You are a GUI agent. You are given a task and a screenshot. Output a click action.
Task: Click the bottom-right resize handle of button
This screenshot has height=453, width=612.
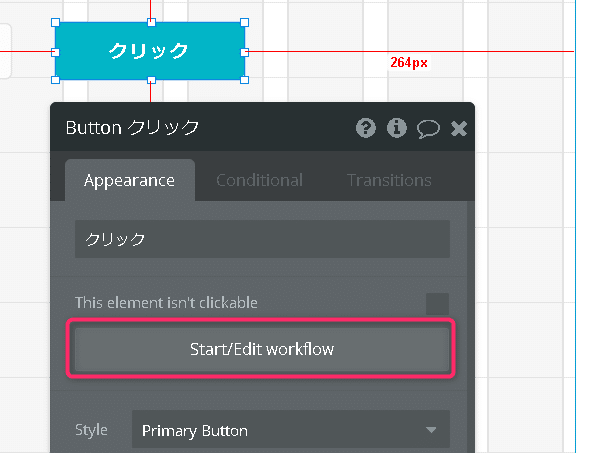[245, 80]
